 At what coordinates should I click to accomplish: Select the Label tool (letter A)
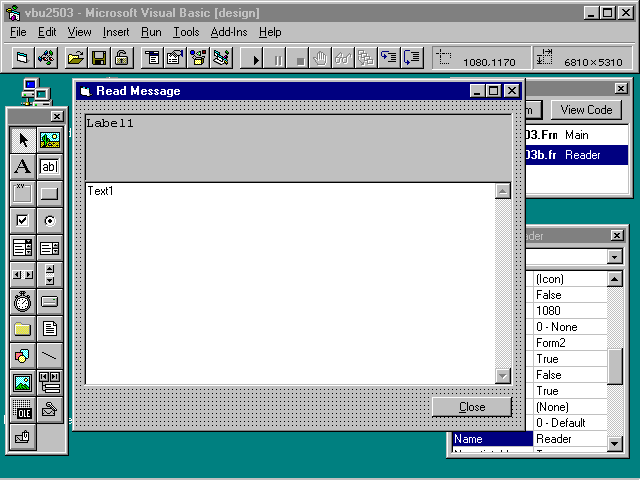22,166
